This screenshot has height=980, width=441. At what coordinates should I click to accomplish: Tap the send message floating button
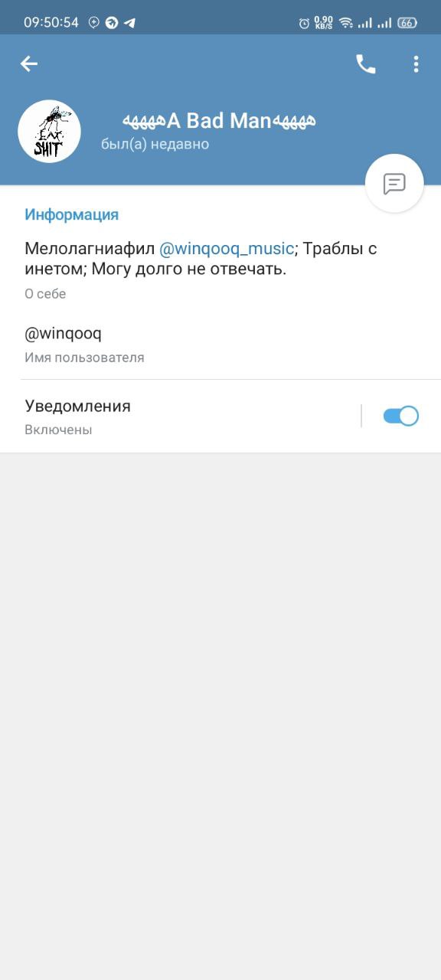(x=394, y=184)
